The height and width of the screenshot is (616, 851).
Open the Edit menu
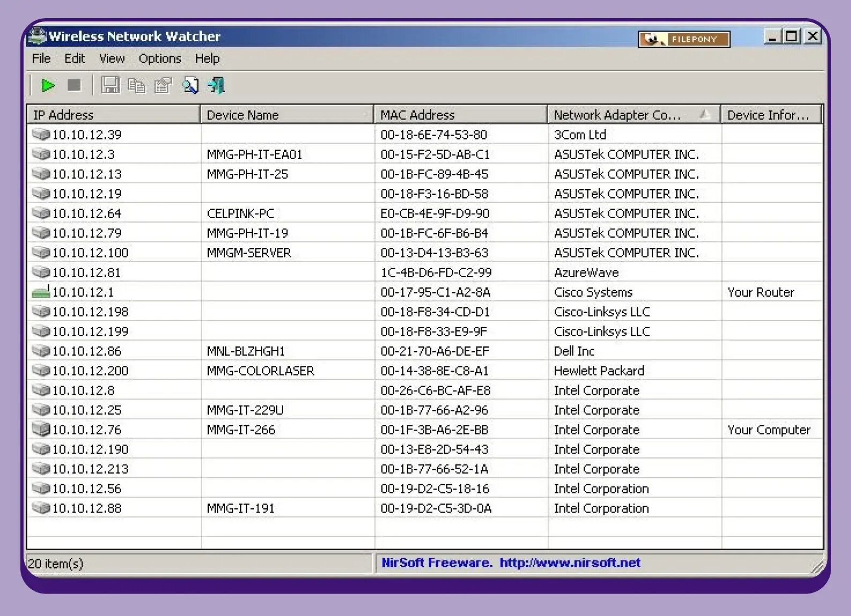(74, 58)
